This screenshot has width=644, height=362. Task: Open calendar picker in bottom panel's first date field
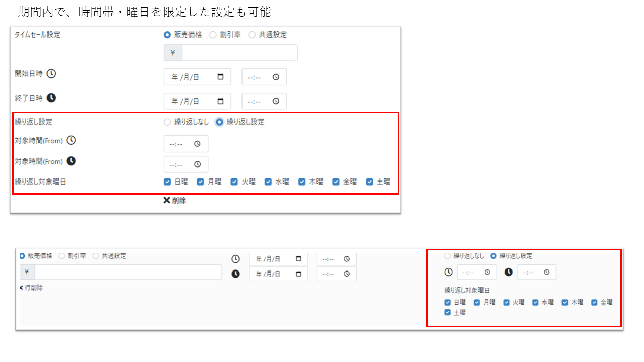pos(298,259)
